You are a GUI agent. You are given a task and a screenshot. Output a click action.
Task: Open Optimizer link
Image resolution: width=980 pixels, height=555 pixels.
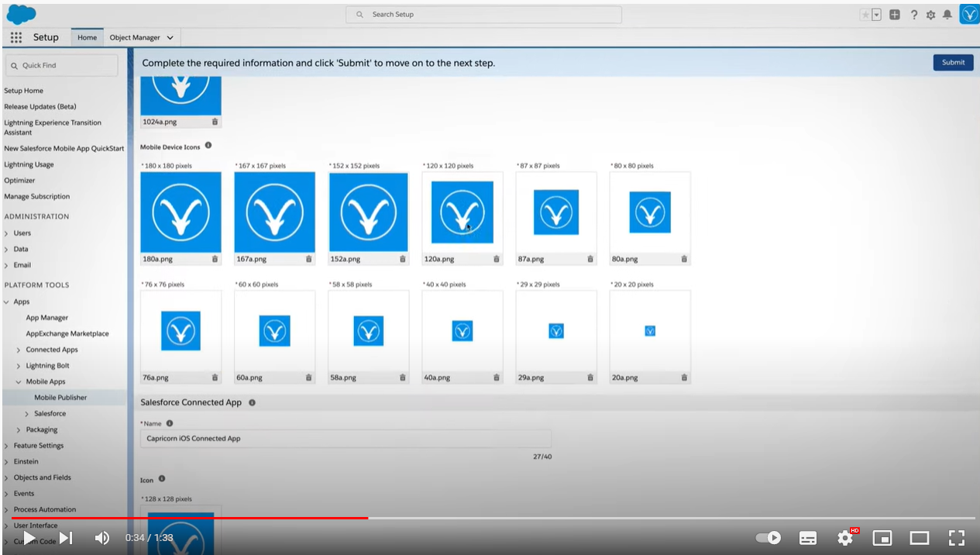[19, 181]
